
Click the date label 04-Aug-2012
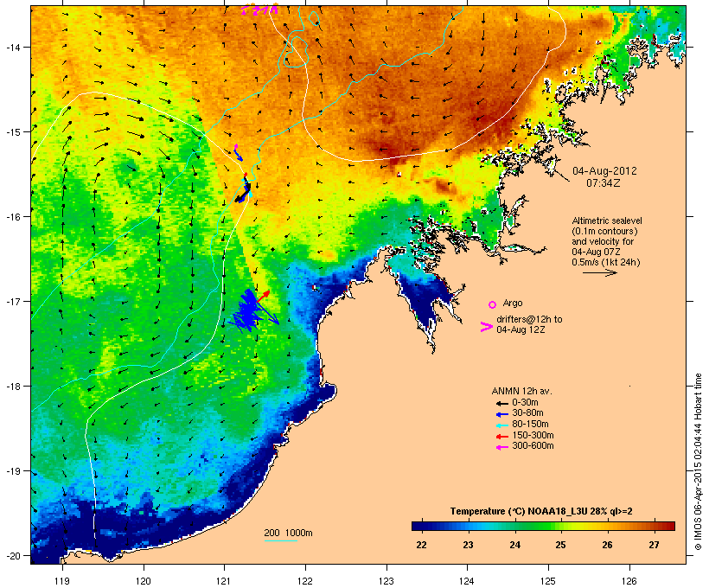(x=604, y=171)
